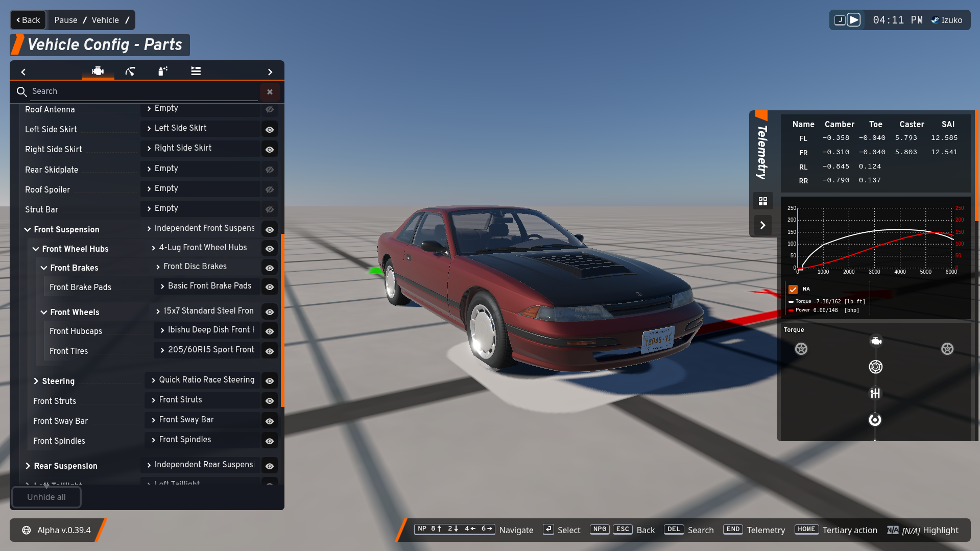Select the right wheel icon in Torque diagram

click(x=947, y=349)
